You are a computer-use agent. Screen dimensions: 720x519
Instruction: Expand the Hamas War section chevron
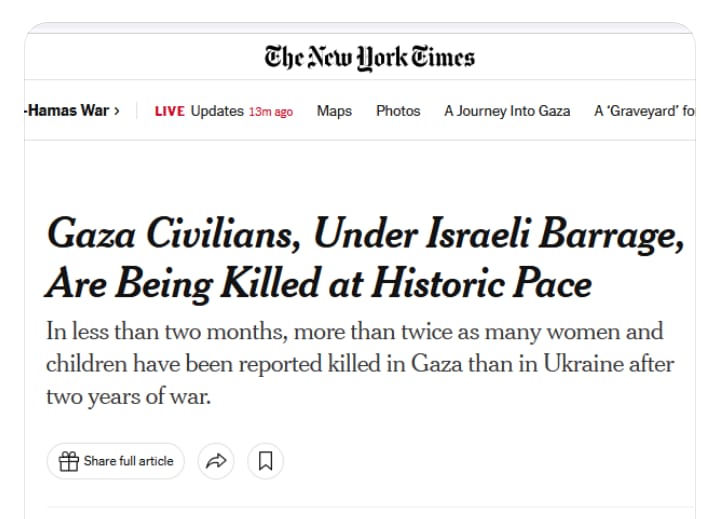[117, 111]
